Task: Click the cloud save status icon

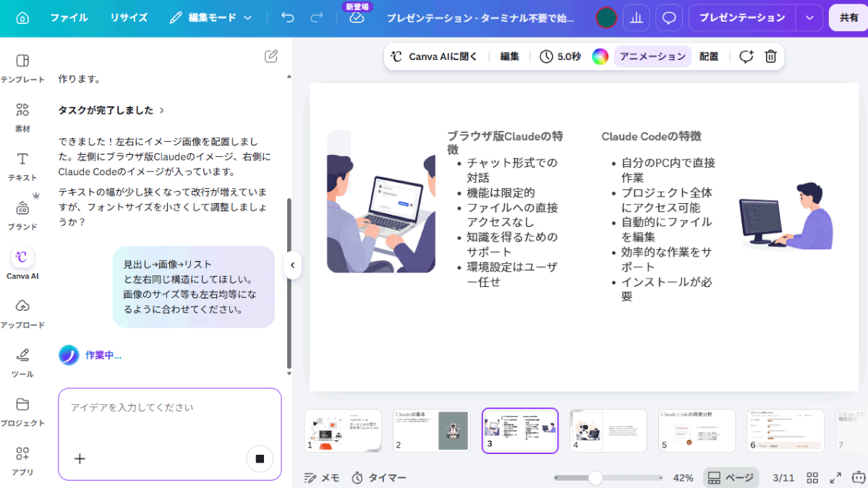Action: click(x=357, y=19)
